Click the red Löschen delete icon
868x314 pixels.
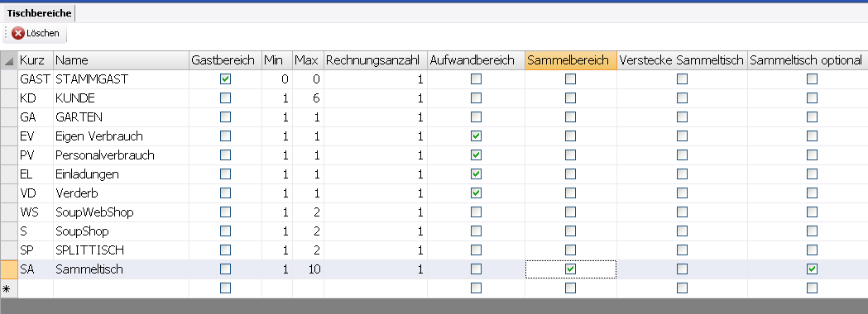pyautogui.click(x=17, y=33)
